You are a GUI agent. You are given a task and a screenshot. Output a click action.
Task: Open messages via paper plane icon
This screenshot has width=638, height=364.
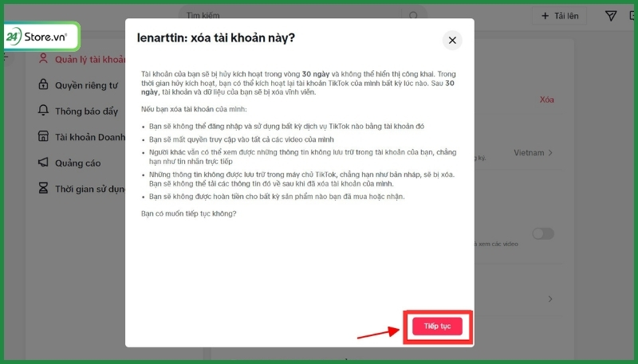[611, 16]
